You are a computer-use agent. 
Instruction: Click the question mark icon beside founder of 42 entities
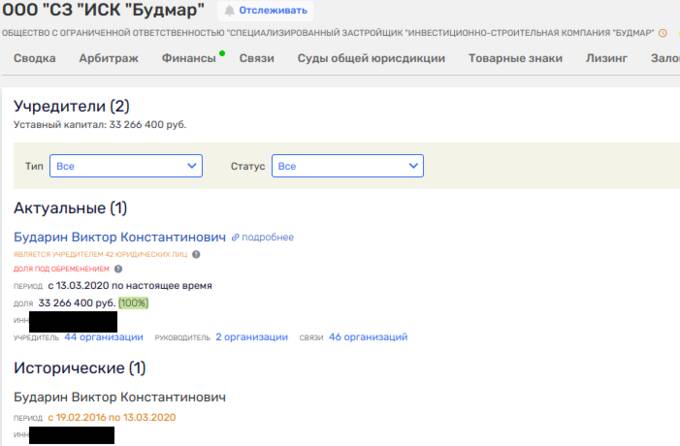tap(196, 255)
